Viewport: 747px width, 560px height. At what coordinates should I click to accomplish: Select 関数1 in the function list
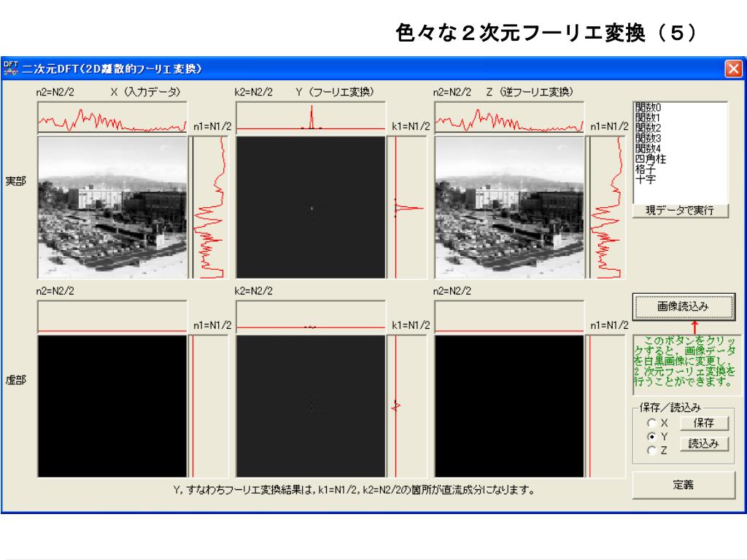(x=648, y=117)
